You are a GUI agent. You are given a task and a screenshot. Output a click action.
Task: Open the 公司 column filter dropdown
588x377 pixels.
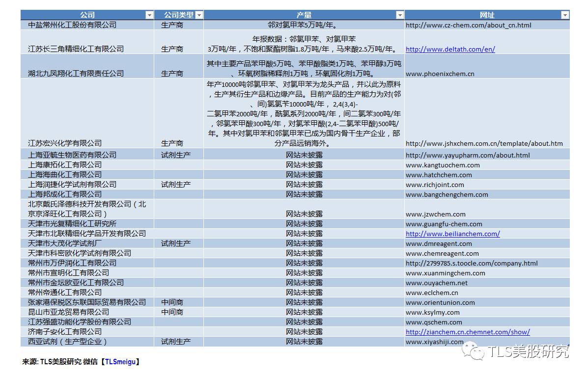click(x=149, y=15)
